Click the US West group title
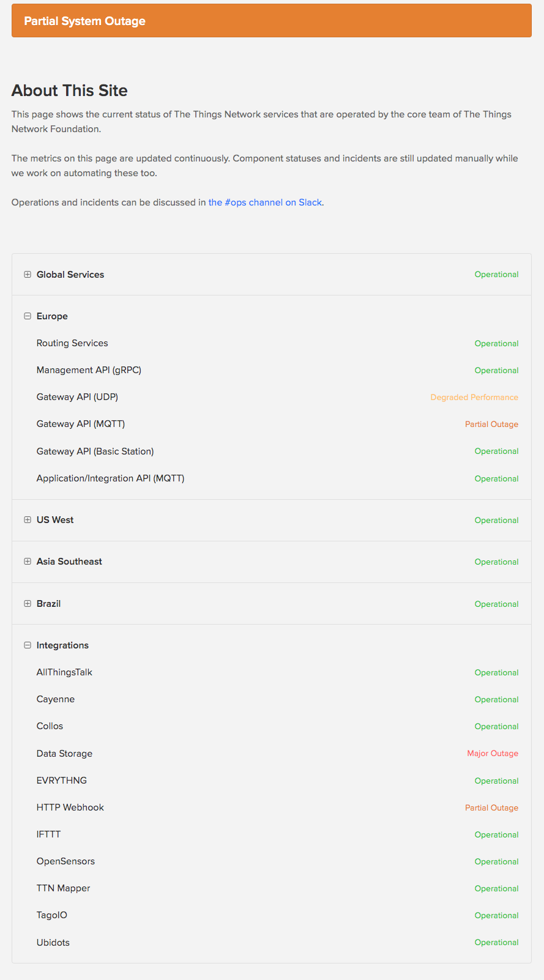 [x=55, y=520]
